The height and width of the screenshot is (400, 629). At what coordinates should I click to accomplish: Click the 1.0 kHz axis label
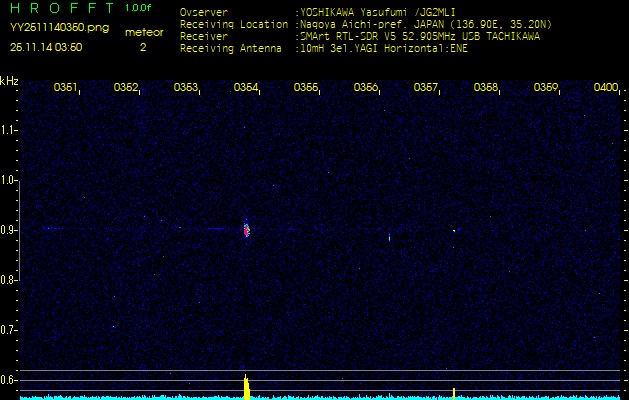pos(7,181)
